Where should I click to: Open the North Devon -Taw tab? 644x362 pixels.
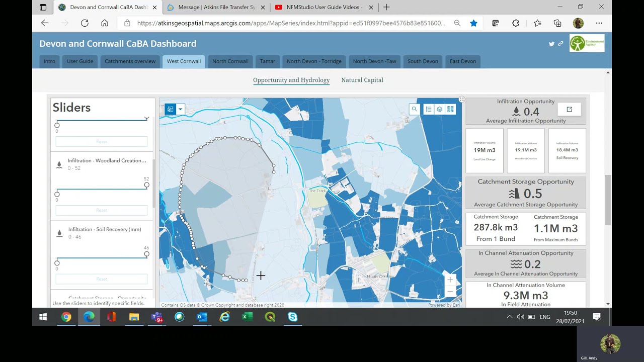[375, 61]
